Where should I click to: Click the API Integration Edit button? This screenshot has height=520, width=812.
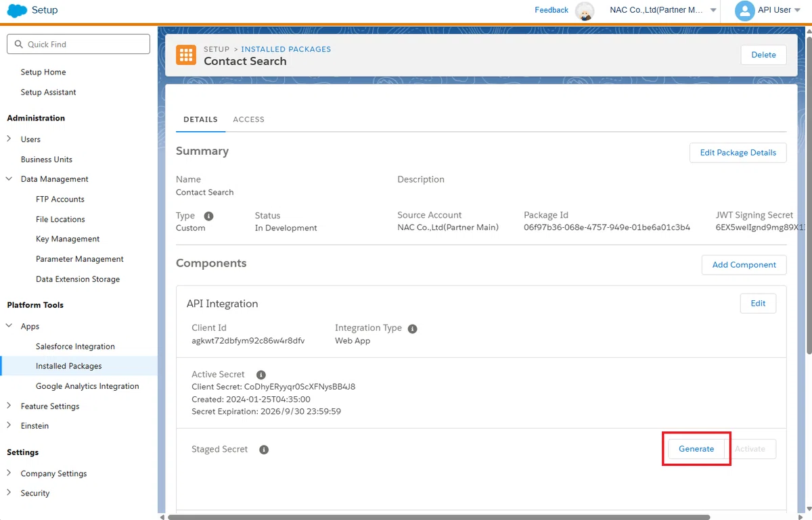pyautogui.click(x=758, y=304)
